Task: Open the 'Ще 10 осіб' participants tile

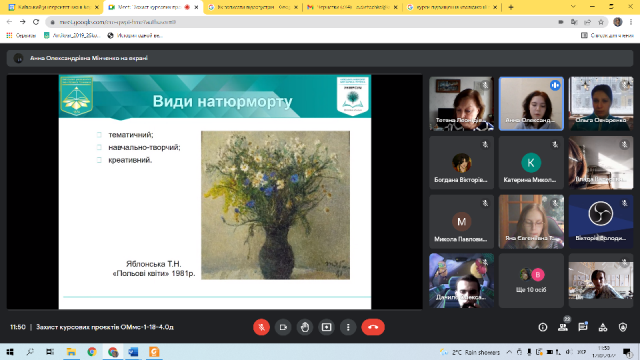Action: pos(531,280)
